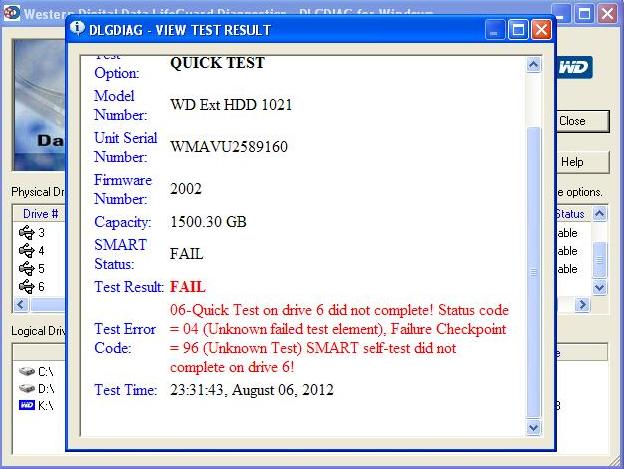Image resolution: width=624 pixels, height=469 pixels.
Task: Click the red bold FAIL test result
Action: (187, 287)
